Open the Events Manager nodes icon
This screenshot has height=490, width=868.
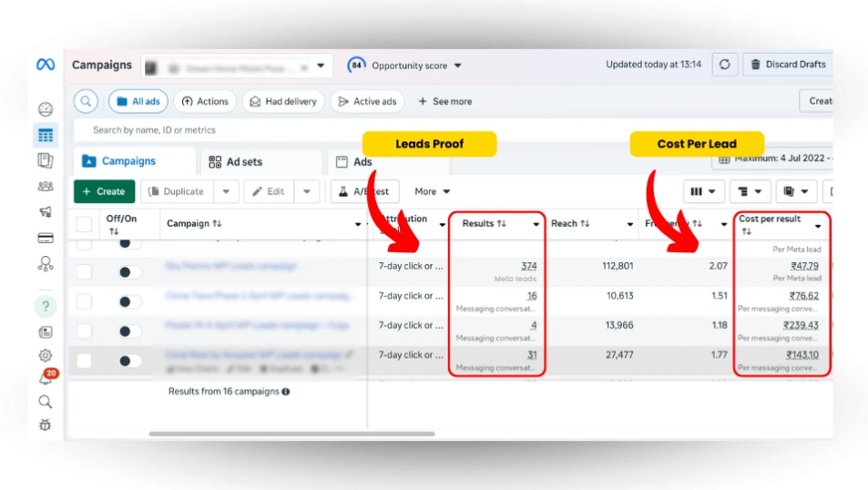click(46, 264)
